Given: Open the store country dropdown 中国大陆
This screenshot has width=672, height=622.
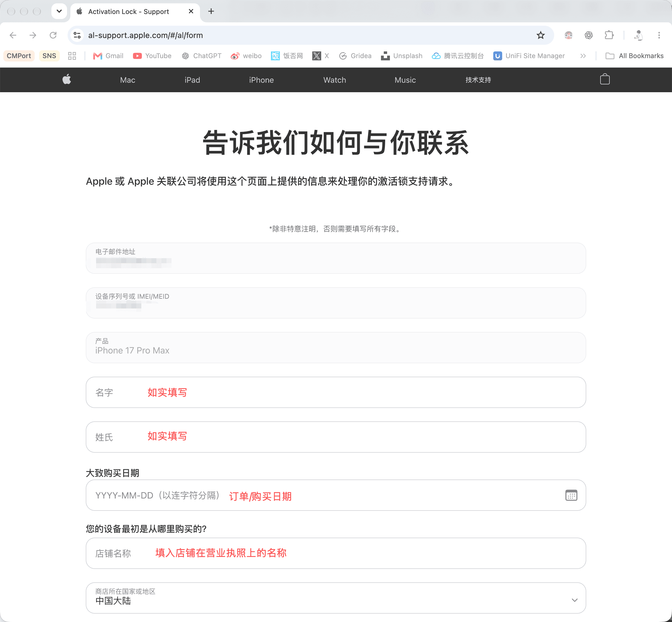Looking at the screenshot, I should pos(336,598).
